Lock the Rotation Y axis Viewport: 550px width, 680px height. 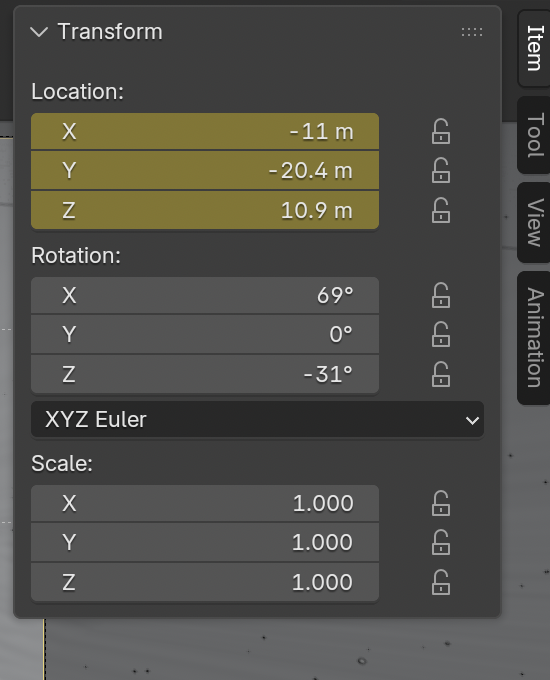(441, 334)
